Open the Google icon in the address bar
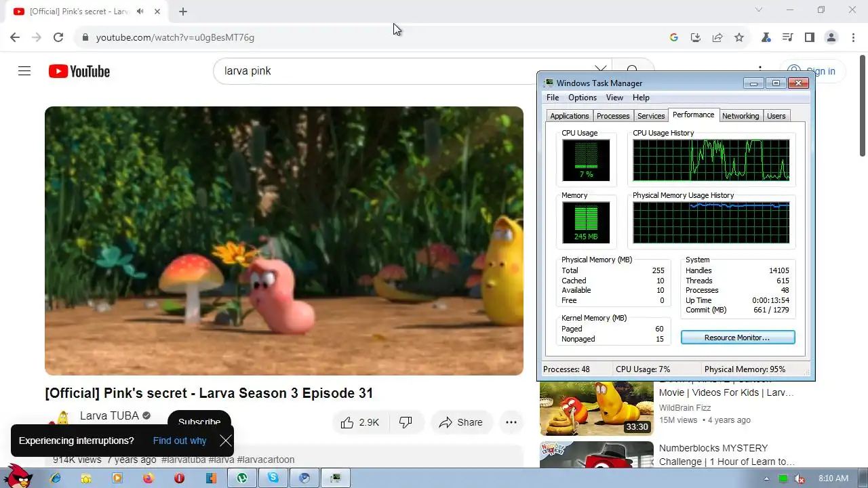This screenshot has height=488, width=868. coord(674,37)
